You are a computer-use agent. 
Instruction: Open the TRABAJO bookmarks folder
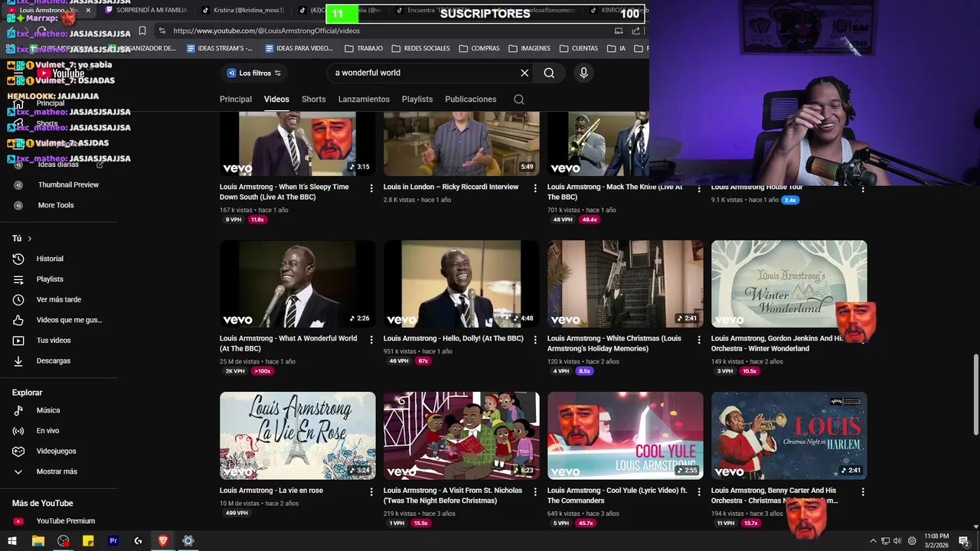pos(364,48)
